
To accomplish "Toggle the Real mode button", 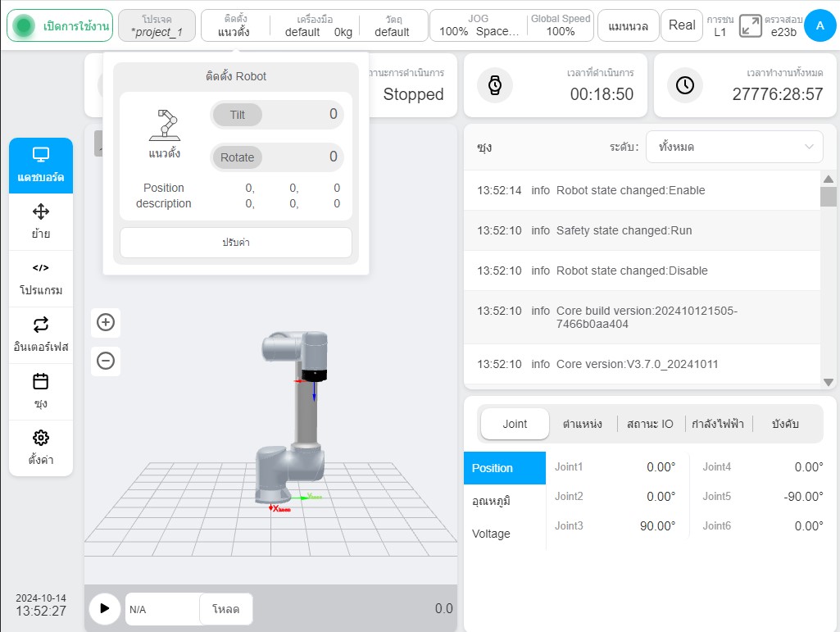I will (682, 25).
